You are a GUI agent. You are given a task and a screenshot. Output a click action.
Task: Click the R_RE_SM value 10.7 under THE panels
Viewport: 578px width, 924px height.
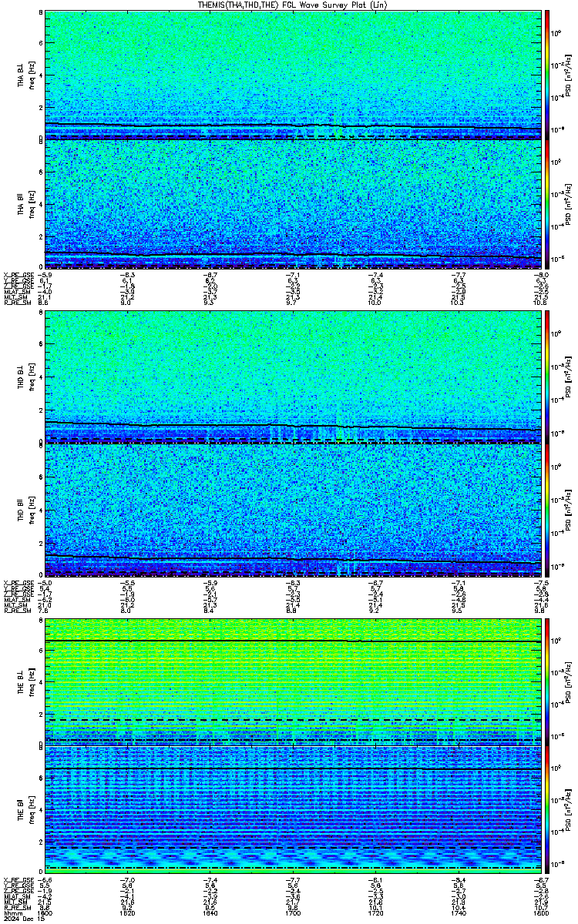coord(540,909)
